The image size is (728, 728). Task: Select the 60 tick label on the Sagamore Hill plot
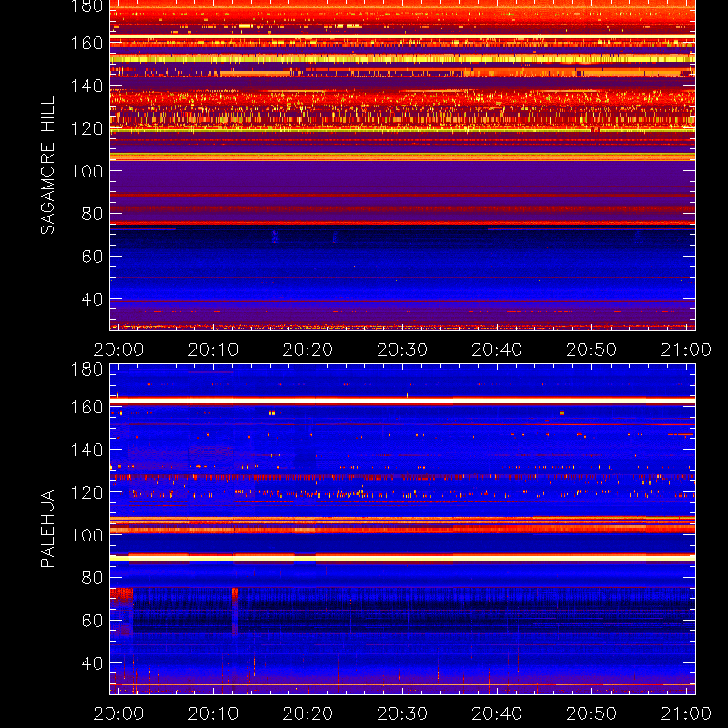coord(92,257)
